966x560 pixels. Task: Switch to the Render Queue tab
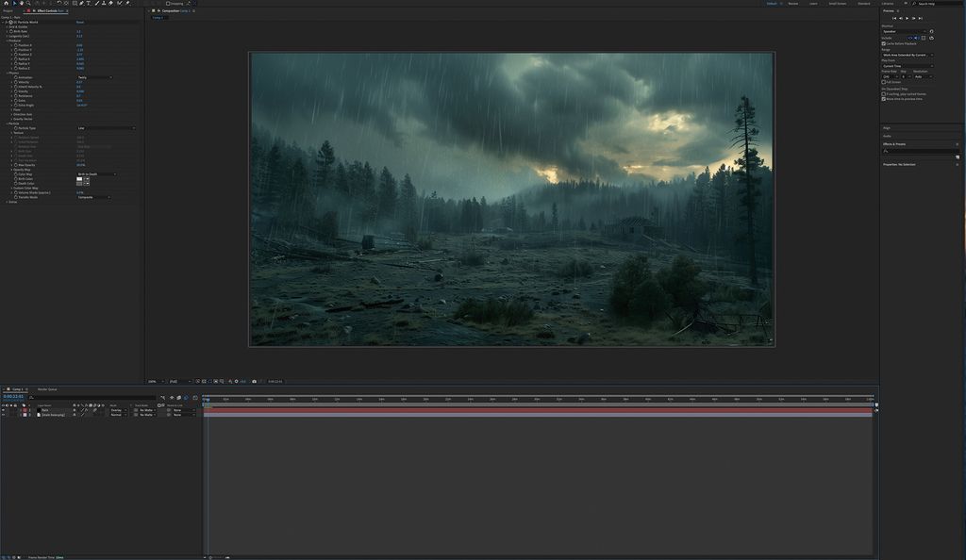pos(48,388)
